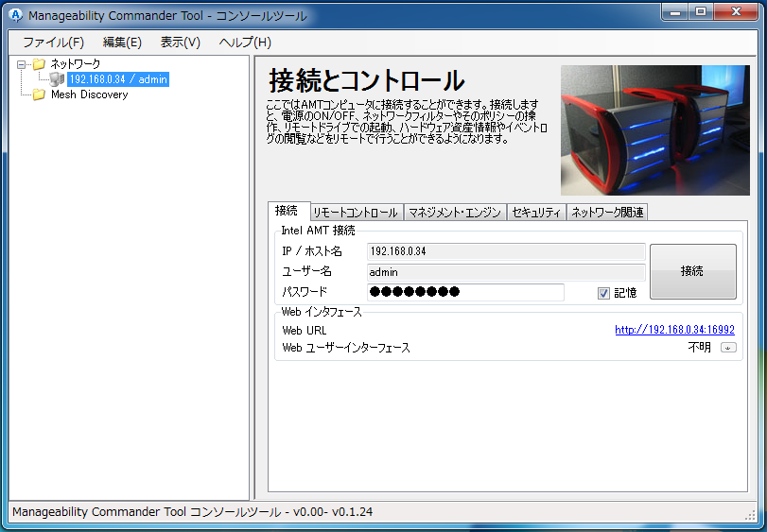Image resolution: width=767 pixels, height=532 pixels.
Task: Click the IP / ホスト名 input field
Action: [x=506, y=251]
